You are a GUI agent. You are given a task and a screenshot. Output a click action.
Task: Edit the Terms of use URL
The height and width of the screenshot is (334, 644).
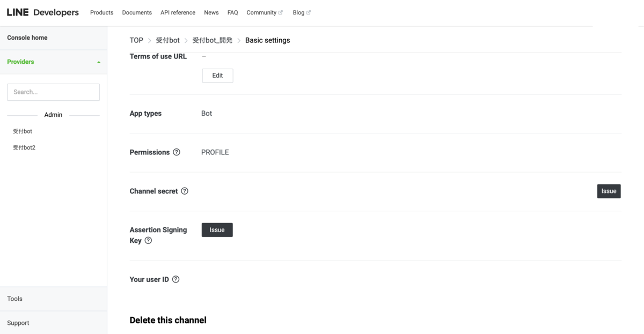click(x=217, y=76)
